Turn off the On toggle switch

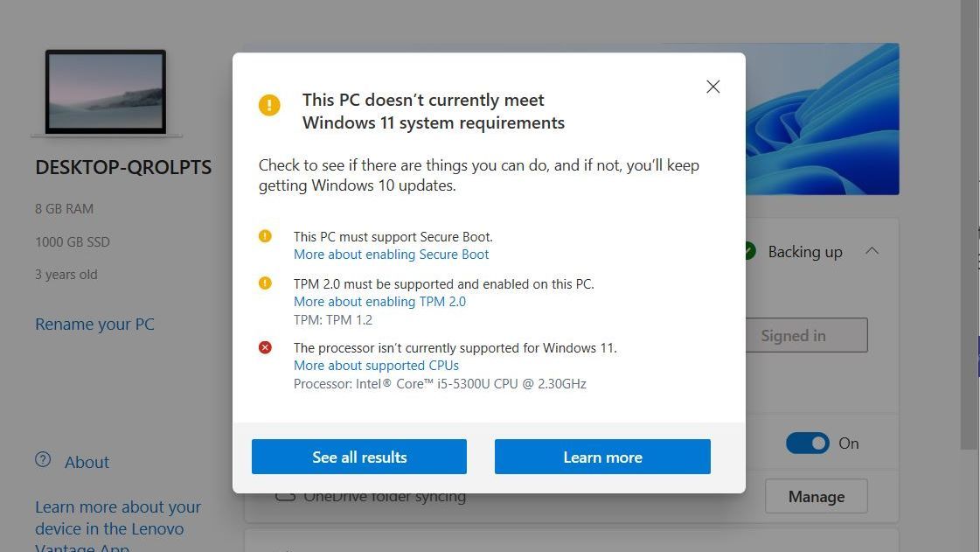[x=807, y=443]
